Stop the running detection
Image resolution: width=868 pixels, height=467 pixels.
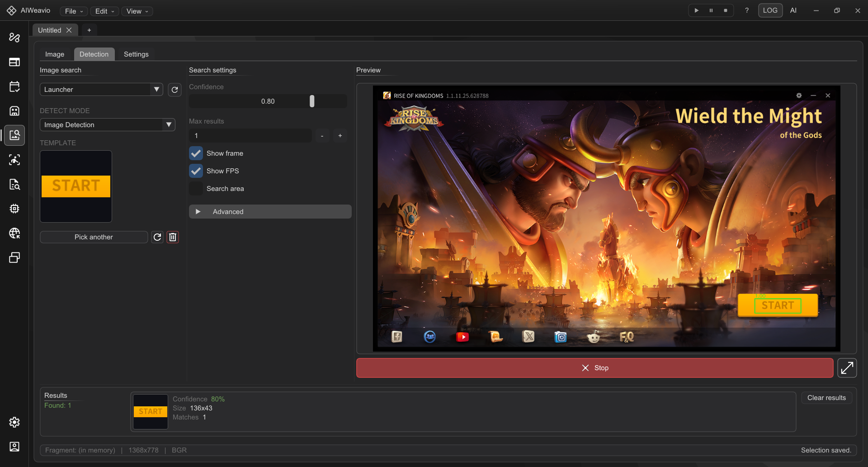pos(594,368)
